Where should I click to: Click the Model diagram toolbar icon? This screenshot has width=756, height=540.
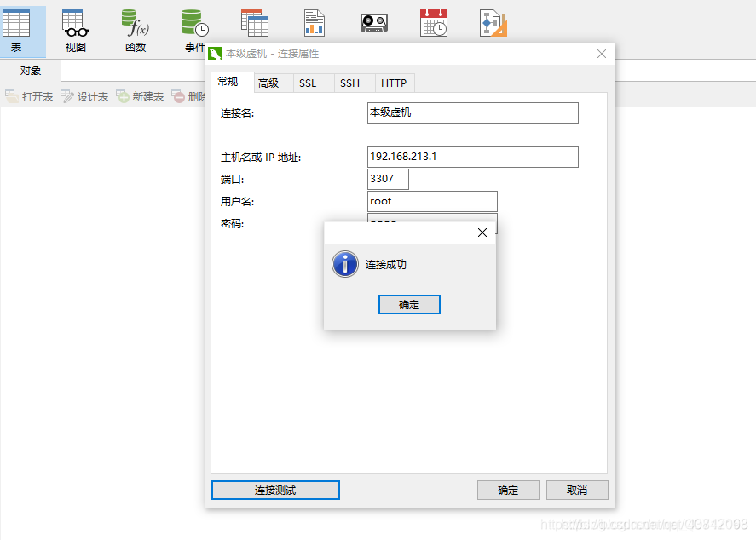pyautogui.click(x=493, y=23)
